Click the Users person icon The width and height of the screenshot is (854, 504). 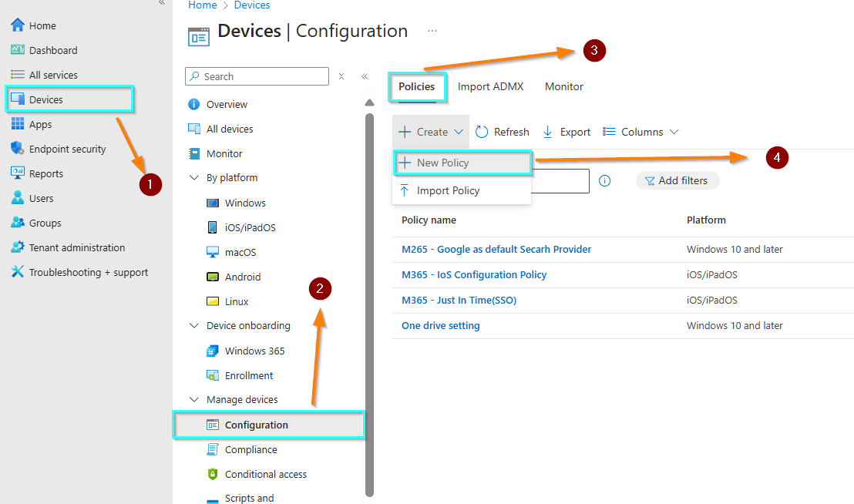point(18,197)
